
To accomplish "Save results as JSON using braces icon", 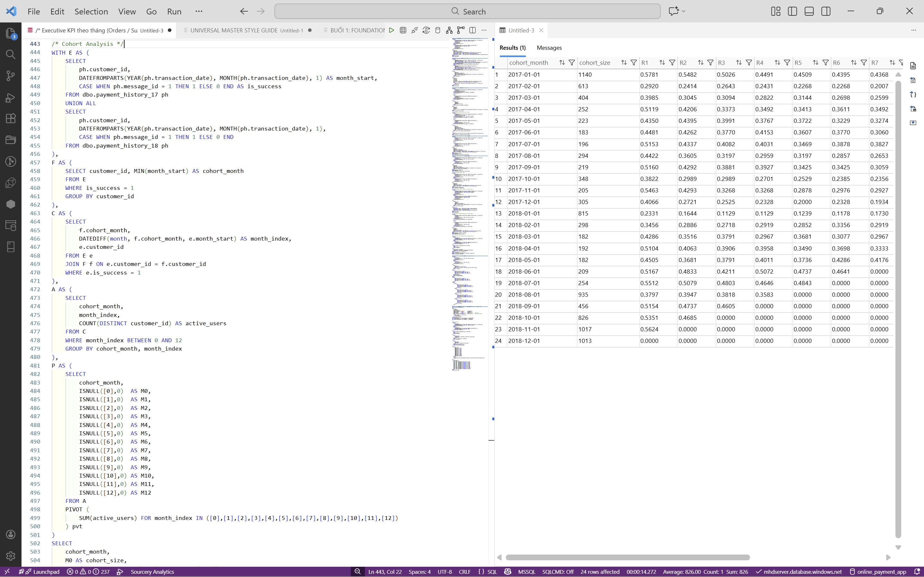I will click(913, 94).
